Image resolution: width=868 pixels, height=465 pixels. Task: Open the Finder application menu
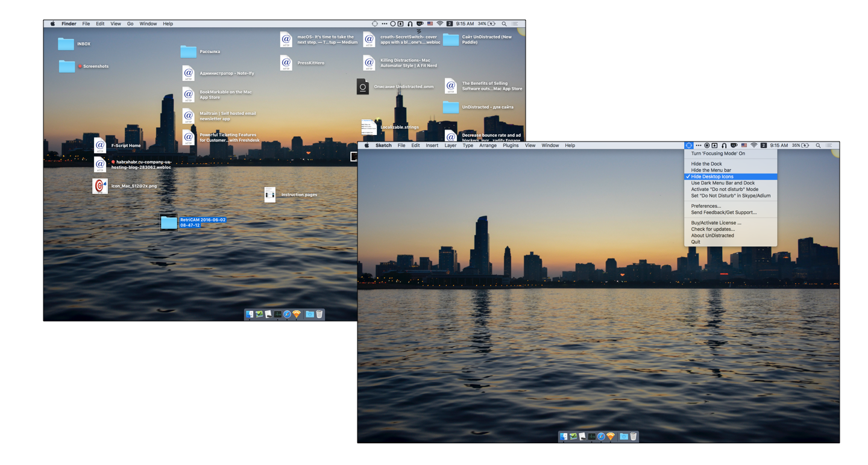(69, 23)
